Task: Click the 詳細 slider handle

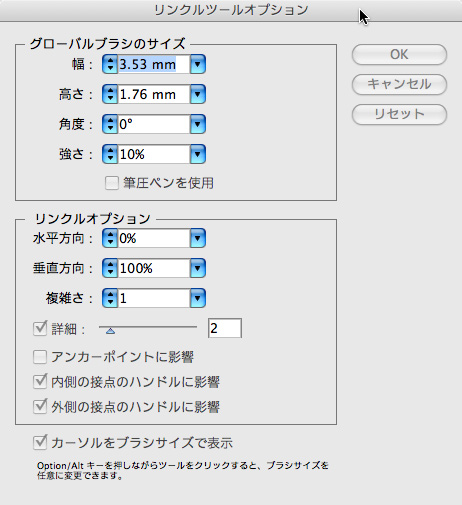Action: tap(110, 331)
